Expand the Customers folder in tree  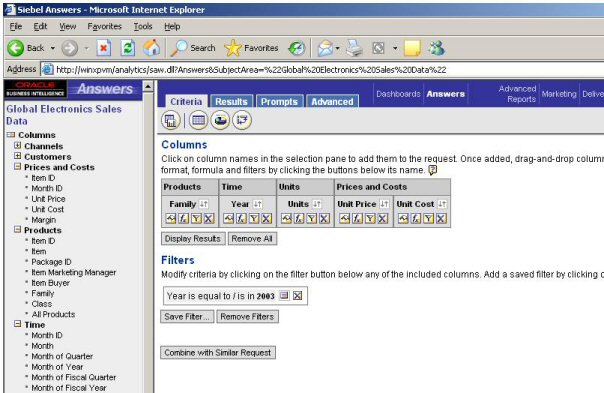point(17,156)
